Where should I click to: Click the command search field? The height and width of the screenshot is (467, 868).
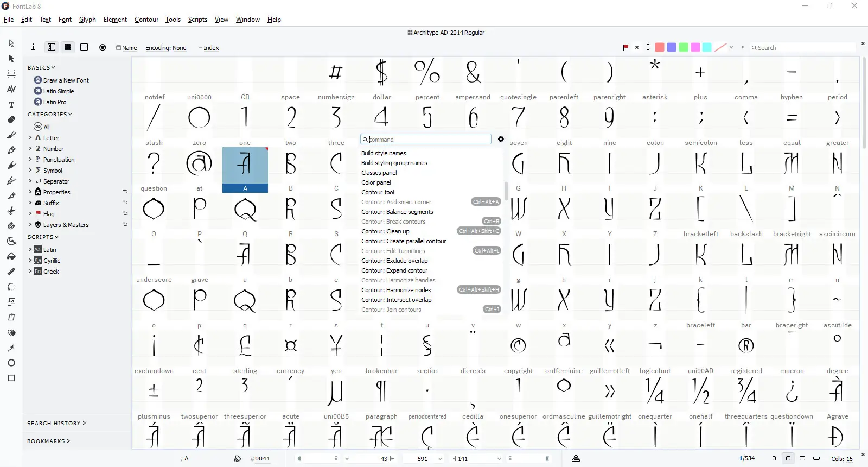coord(426,140)
